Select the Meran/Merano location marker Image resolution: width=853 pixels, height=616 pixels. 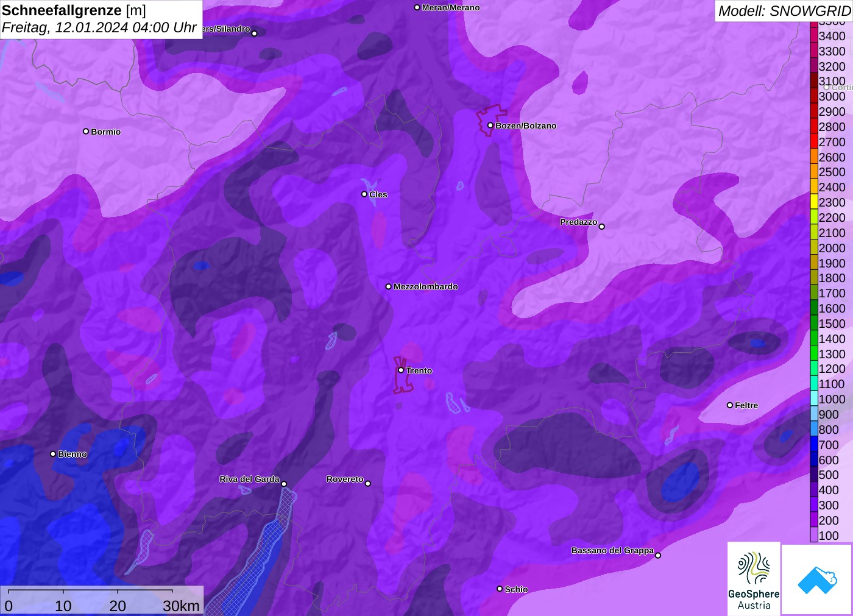coord(417,7)
